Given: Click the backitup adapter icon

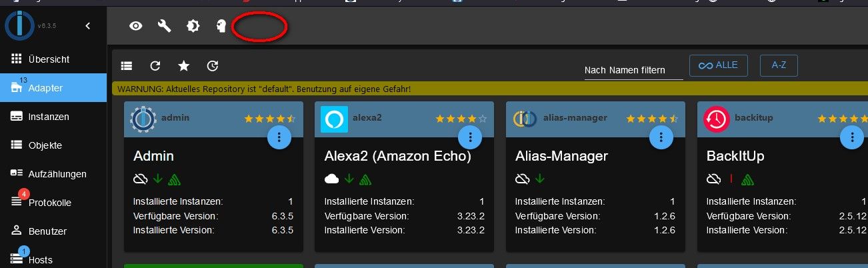Looking at the screenshot, I should (x=716, y=119).
